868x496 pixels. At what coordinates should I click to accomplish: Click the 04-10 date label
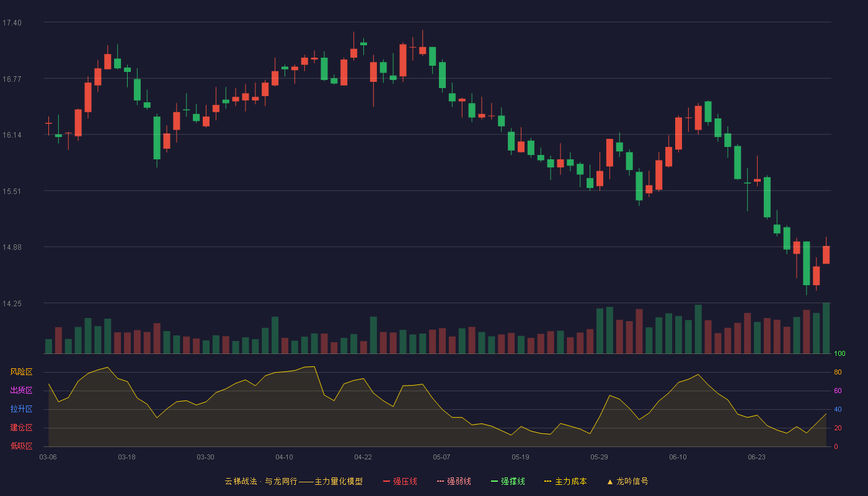[x=284, y=457]
